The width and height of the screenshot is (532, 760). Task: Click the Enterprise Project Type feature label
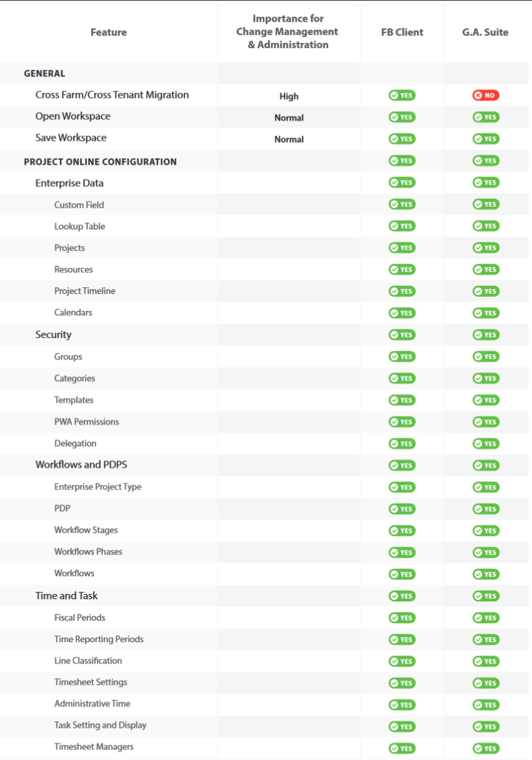pyautogui.click(x=98, y=487)
